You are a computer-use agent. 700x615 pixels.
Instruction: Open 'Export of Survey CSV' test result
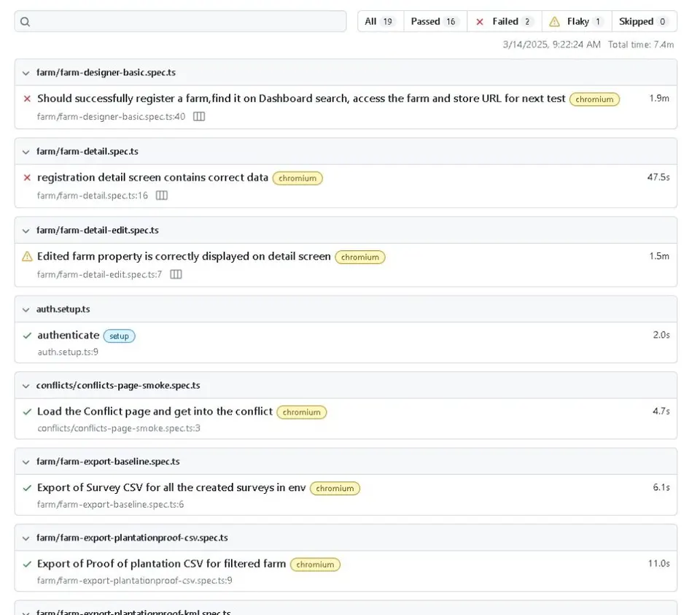pos(171,488)
